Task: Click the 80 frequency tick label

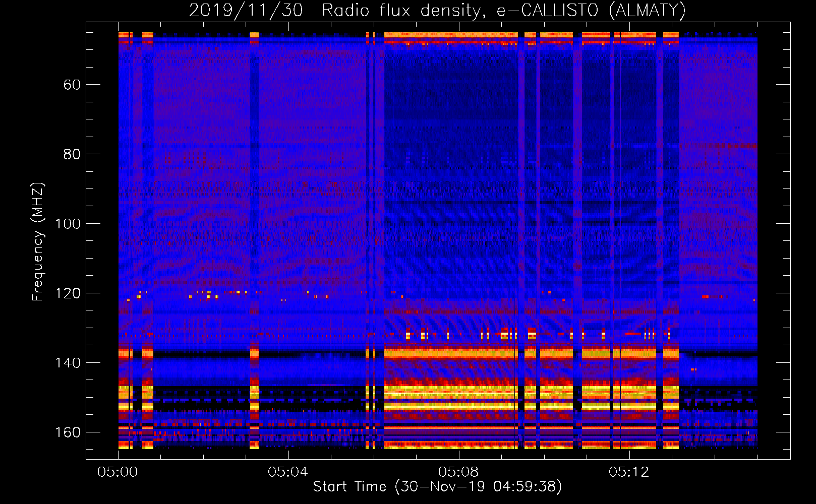Action: (x=72, y=154)
